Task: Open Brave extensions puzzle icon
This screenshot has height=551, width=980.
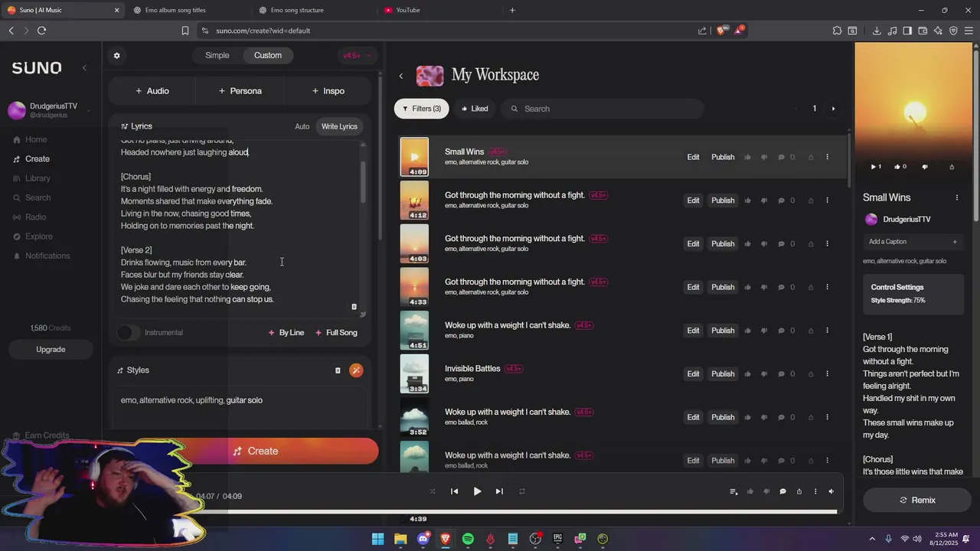Action: [837, 31]
